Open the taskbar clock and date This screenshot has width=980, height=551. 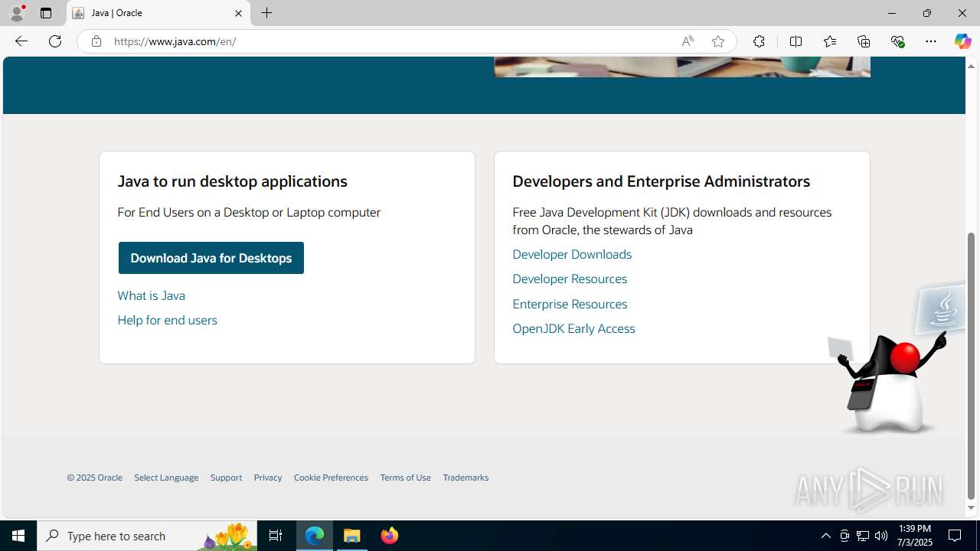[x=915, y=536]
